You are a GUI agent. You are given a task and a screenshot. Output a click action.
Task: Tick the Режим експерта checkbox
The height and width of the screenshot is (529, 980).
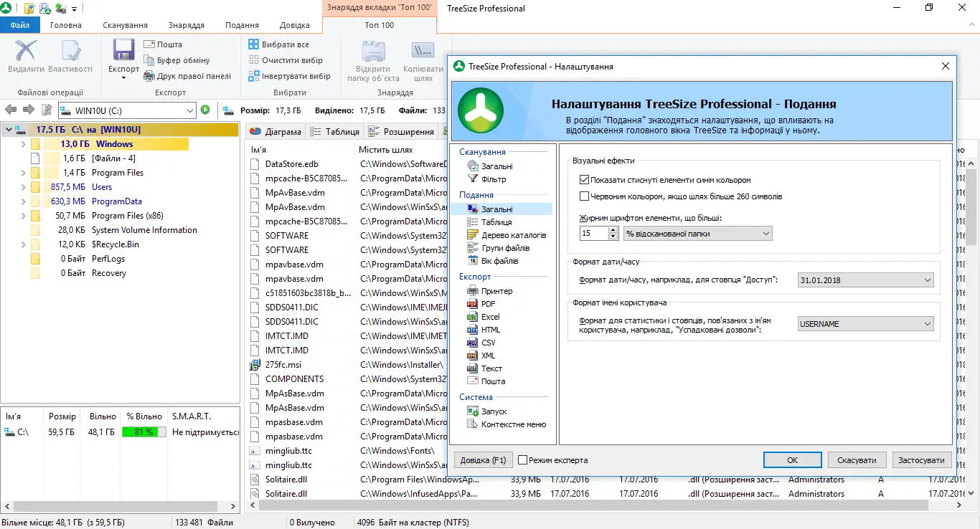click(522, 460)
